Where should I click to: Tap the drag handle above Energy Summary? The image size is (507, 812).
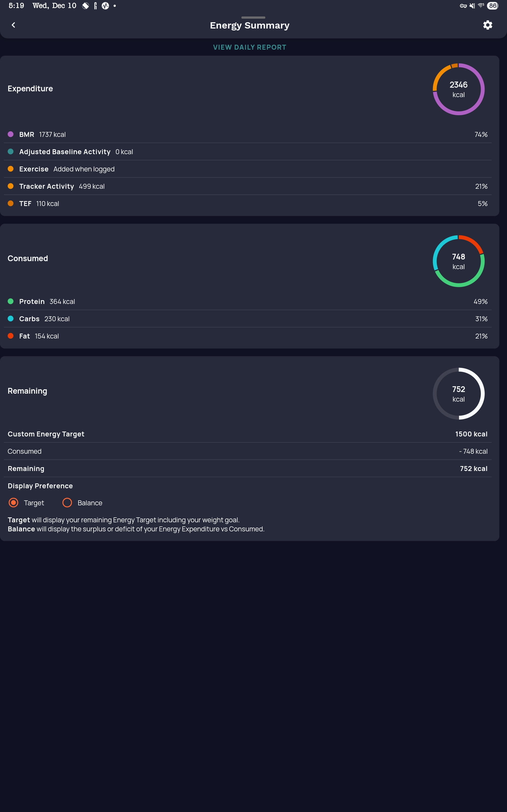253,18
